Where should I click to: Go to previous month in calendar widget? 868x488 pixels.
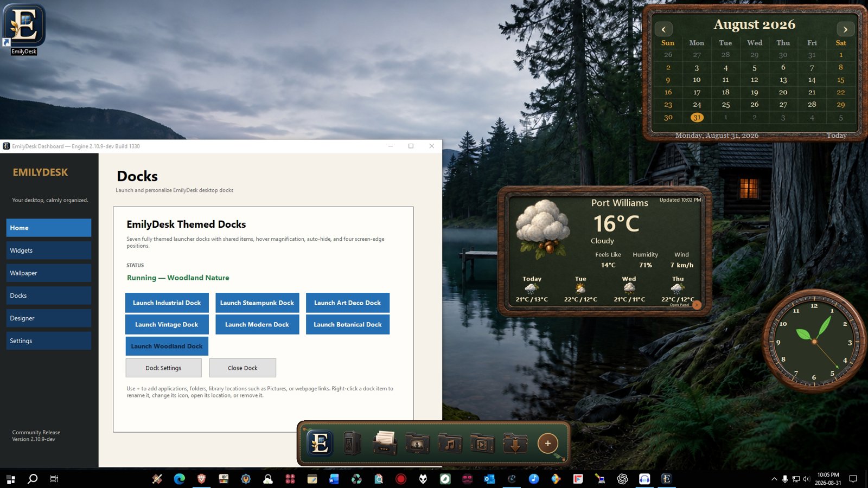coord(663,29)
